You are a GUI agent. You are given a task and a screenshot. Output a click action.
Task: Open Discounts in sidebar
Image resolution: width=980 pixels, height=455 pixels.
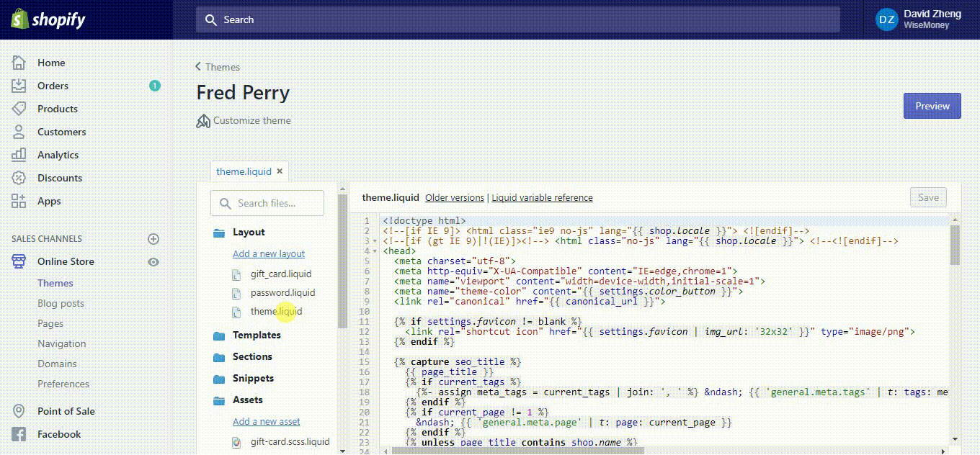60,178
